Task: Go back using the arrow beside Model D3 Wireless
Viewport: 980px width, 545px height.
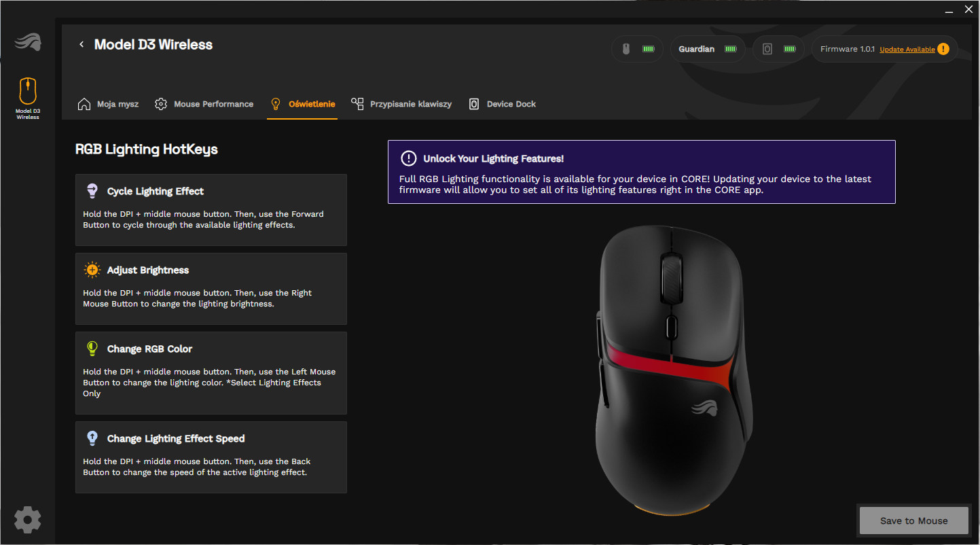Action: pos(81,45)
